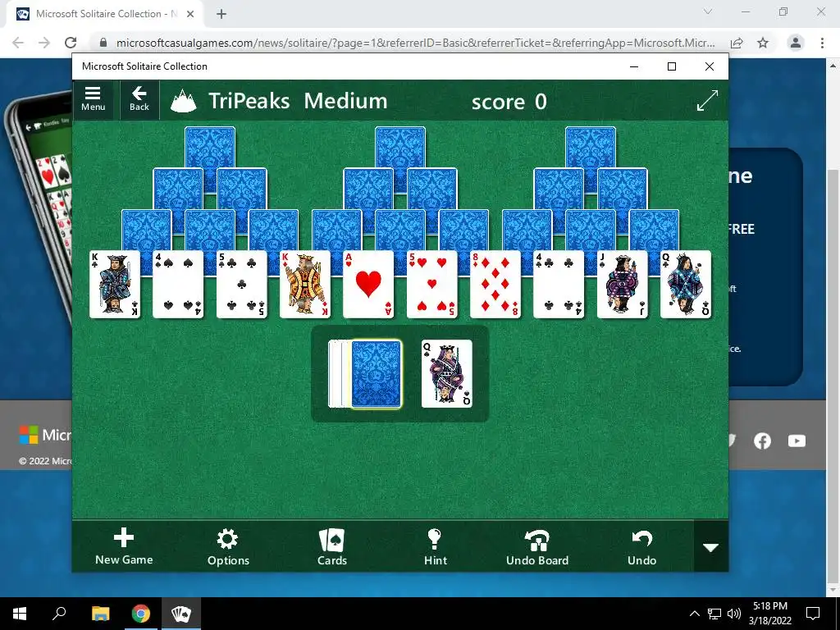Open Windows Start menu

(x=20, y=614)
